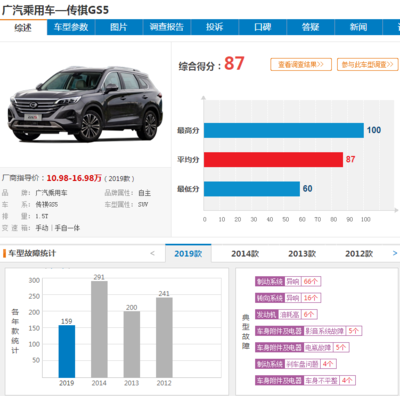Click the 车身不平整 4个 fault tag
Image resolution: width=400 pixels, height=396 pixels.
point(305,380)
